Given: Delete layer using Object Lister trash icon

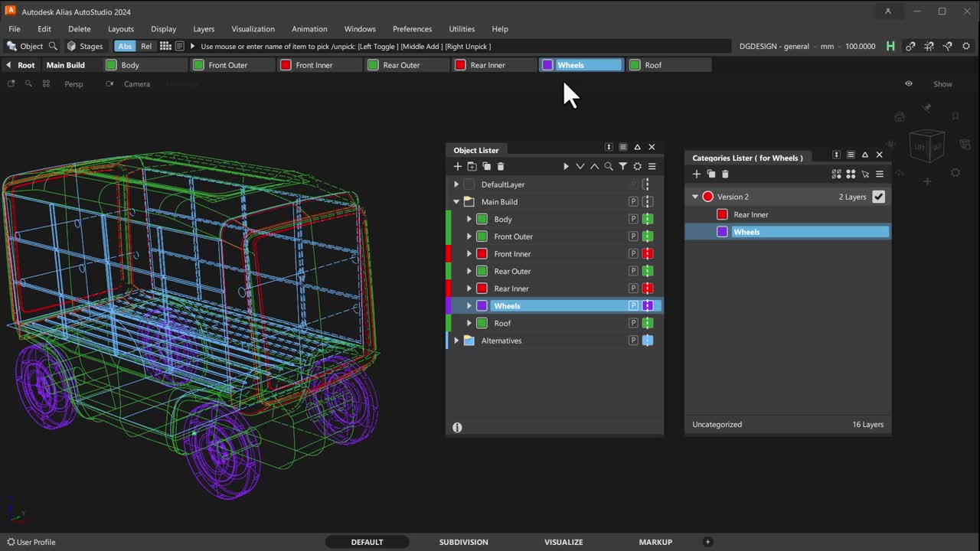Looking at the screenshot, I should click(501, 166).
